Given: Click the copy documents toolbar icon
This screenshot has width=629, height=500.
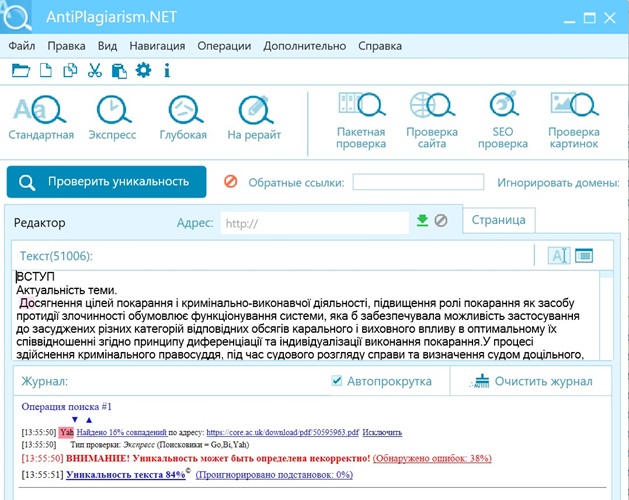Looking at the screenshot, I should 70,71.
